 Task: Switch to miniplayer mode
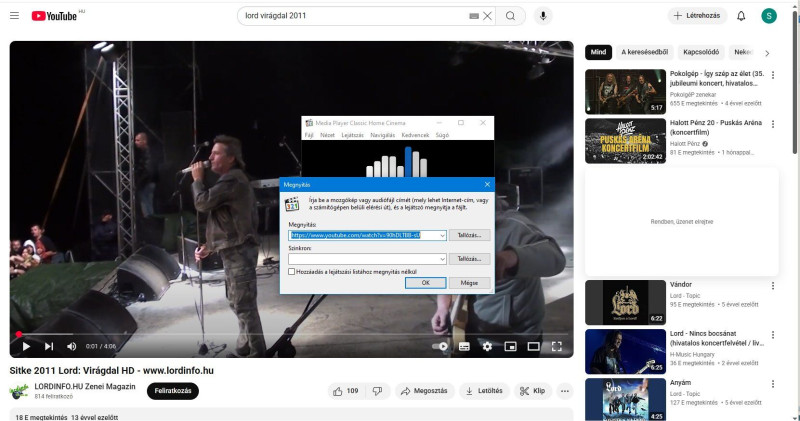pyautogui.click(x=510, y=346)
